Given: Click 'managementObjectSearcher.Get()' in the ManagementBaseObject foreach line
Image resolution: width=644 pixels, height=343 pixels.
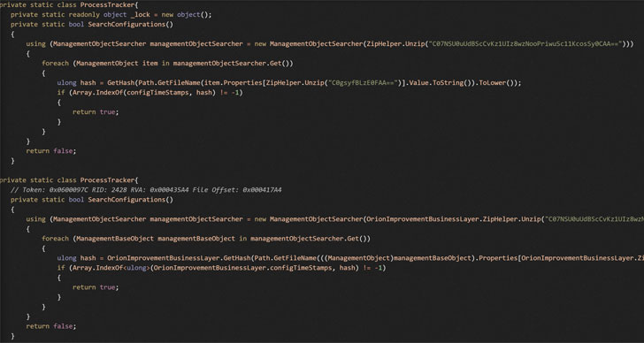Looking at the screenshot, I should (x=309, y=239).
